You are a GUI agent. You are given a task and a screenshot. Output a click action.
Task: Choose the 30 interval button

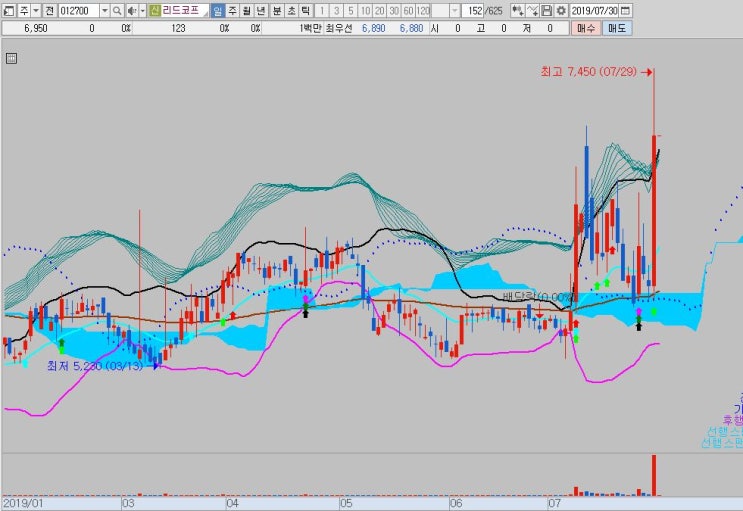[394, 10]
